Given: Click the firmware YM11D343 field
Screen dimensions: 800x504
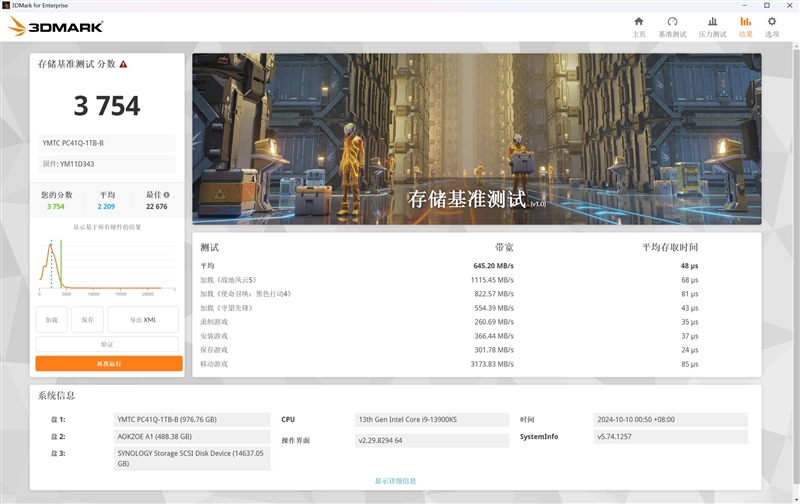Looking at the screenshot, I should click(x=107, y=164).
